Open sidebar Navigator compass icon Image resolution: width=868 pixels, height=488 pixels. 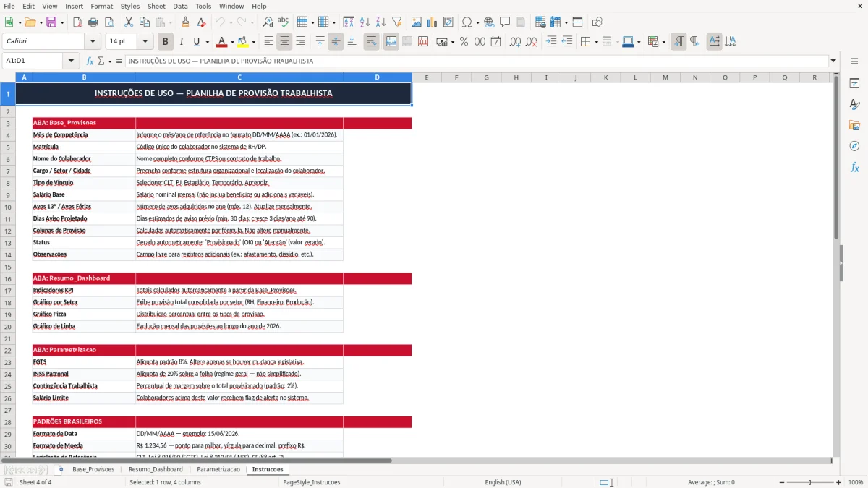pos(854,146)
